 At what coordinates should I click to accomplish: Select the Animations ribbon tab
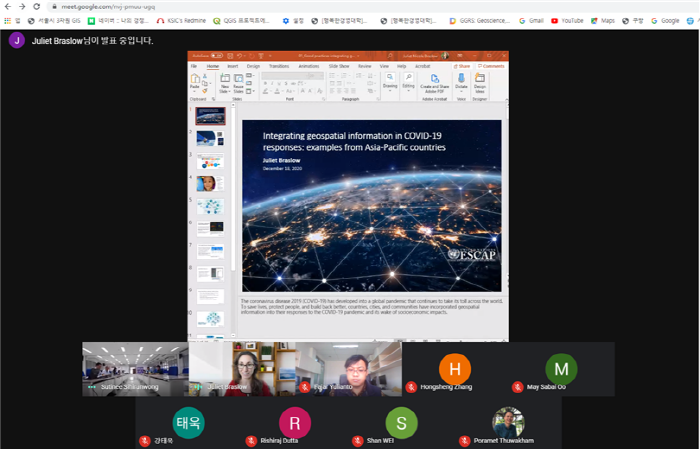tap(309, 66)
